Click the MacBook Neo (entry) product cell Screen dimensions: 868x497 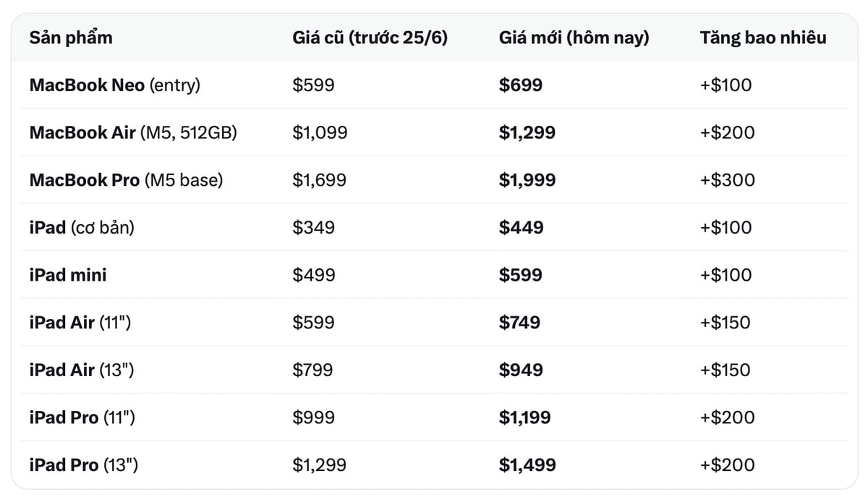pos(115,85)
